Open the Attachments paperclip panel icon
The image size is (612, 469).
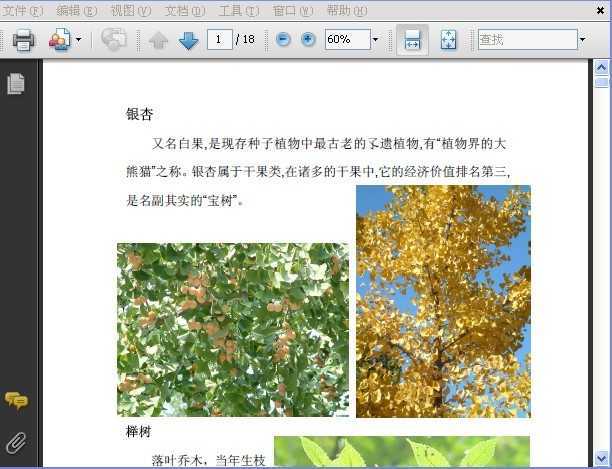click(x=16, y=443)
